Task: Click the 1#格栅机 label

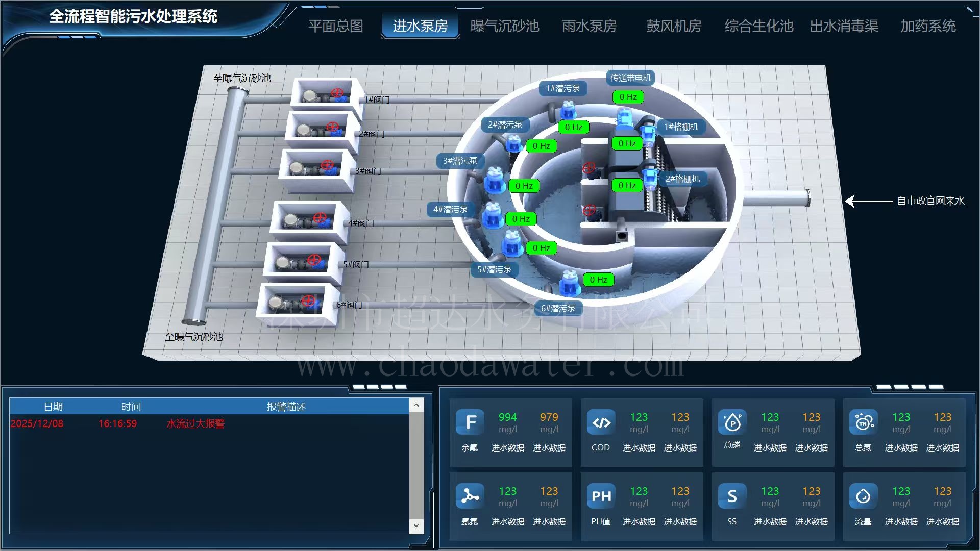Action: (x=681, y=127)
